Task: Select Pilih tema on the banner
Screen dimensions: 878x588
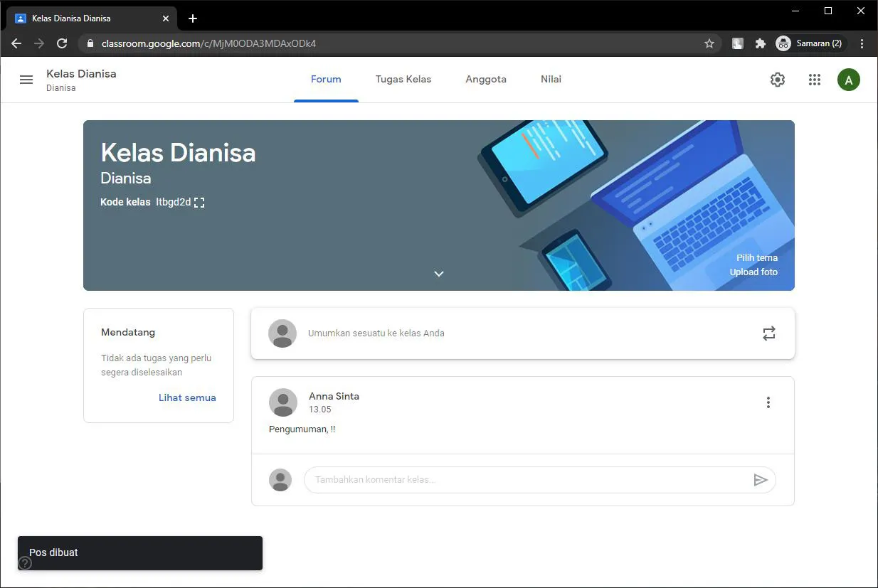Action: tap(756, 257)
